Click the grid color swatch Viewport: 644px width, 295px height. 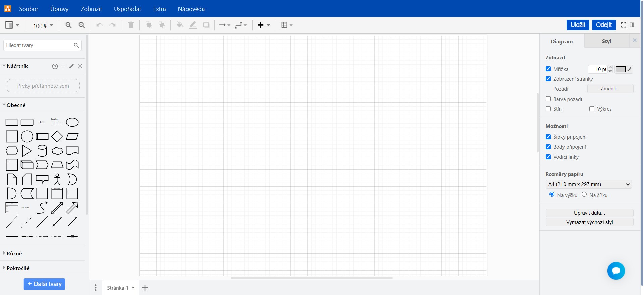pos(621,69)
